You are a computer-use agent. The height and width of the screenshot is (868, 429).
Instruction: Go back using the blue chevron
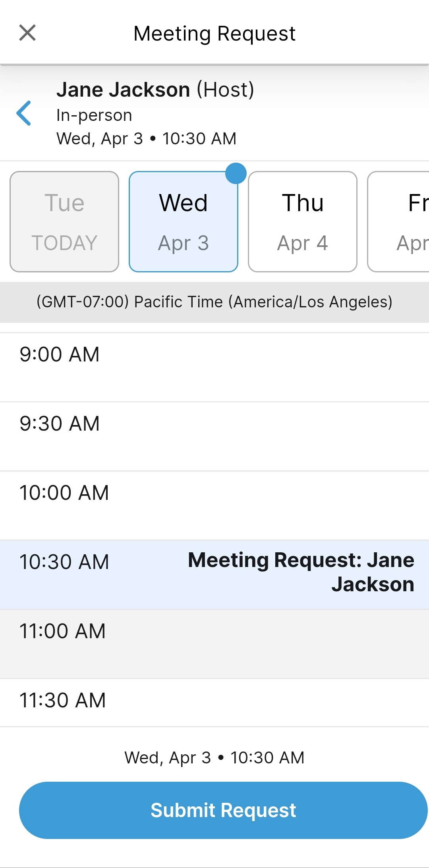pyautogui.click(x=24, y=113)
